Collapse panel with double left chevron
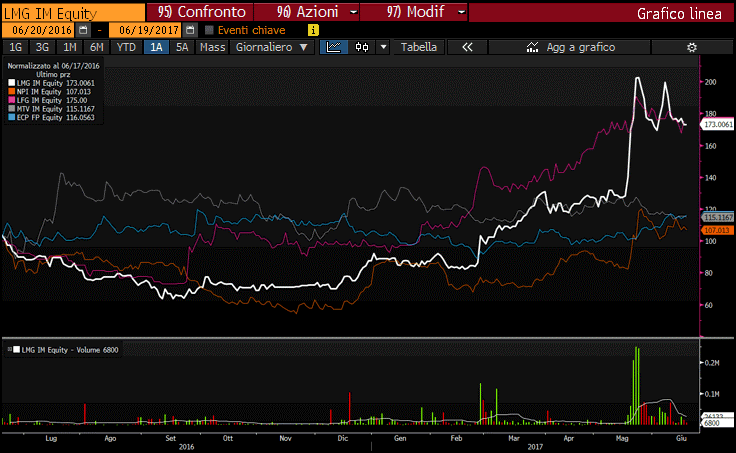 (x=467, y=47)
